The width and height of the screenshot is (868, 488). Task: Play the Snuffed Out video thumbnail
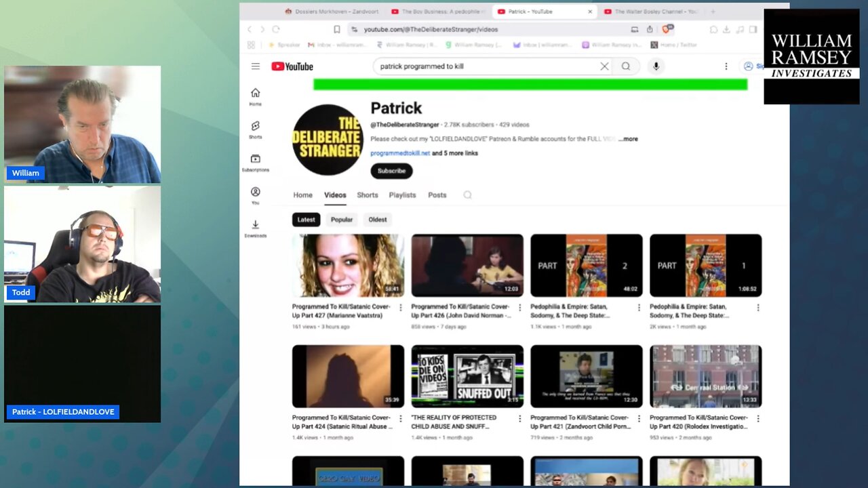(x=467, y=376)
